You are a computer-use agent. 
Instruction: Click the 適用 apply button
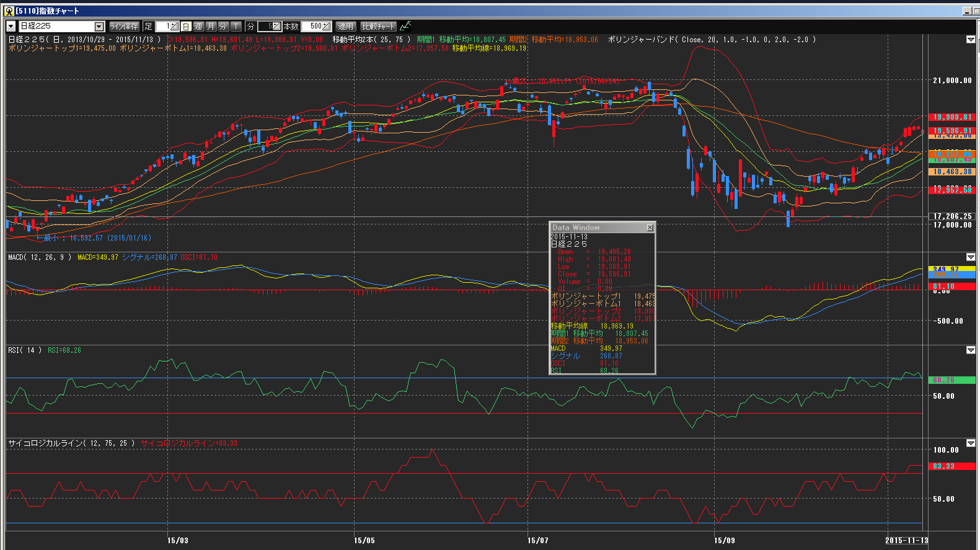tap(345, 26)
